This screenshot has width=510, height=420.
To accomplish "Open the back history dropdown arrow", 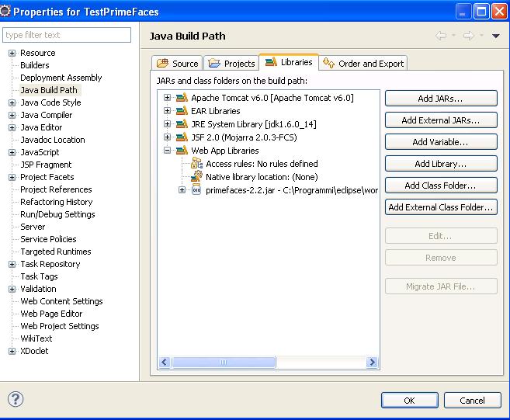I will [x=454, y=35].
